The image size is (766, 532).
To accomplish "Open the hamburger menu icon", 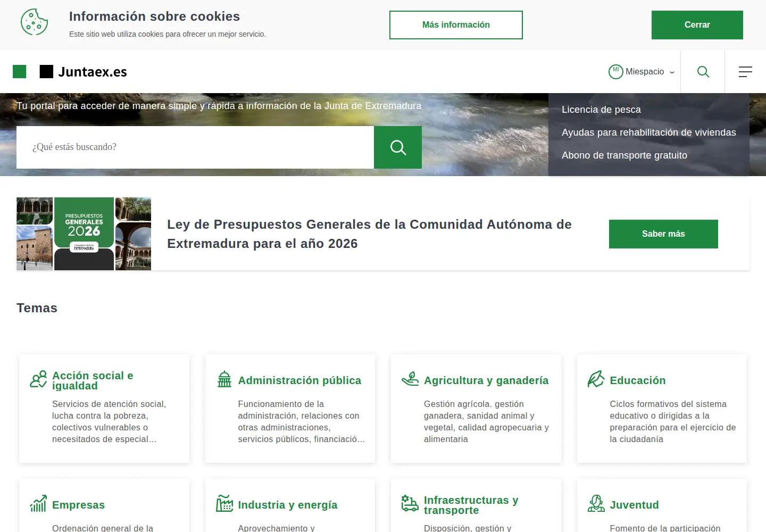I will pos(745,71).
